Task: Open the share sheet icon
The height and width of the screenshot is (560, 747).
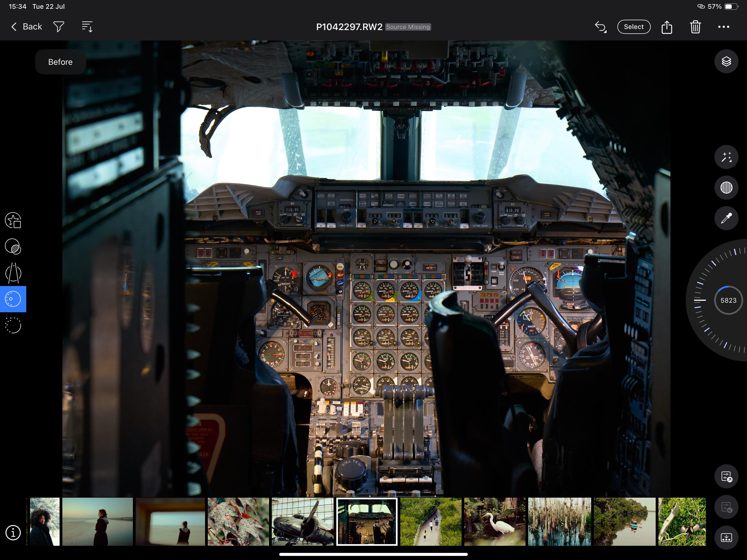Action: coord(667,27)
